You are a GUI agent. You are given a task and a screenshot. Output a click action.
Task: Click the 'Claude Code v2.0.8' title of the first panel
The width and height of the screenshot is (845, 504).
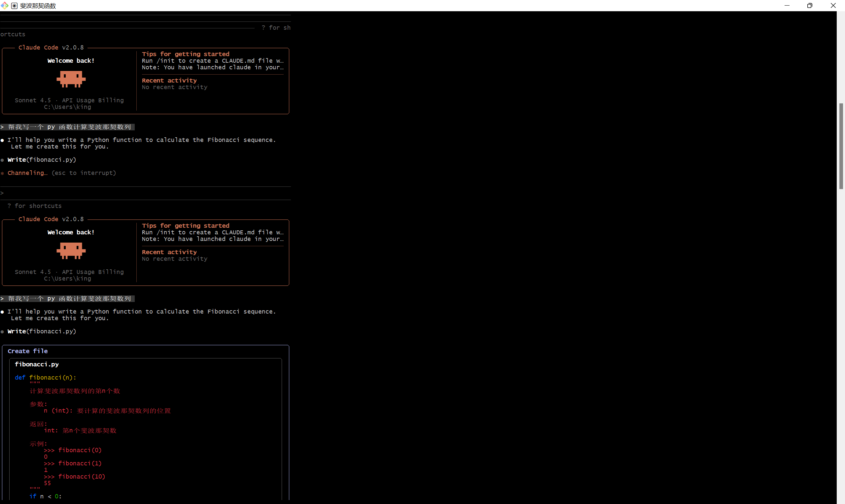51,48
